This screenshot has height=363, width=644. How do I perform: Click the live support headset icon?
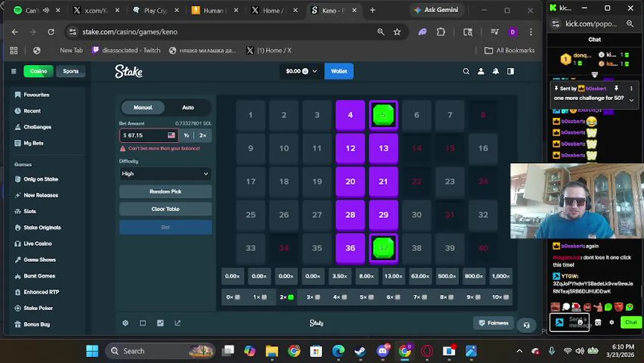[527, 325]
